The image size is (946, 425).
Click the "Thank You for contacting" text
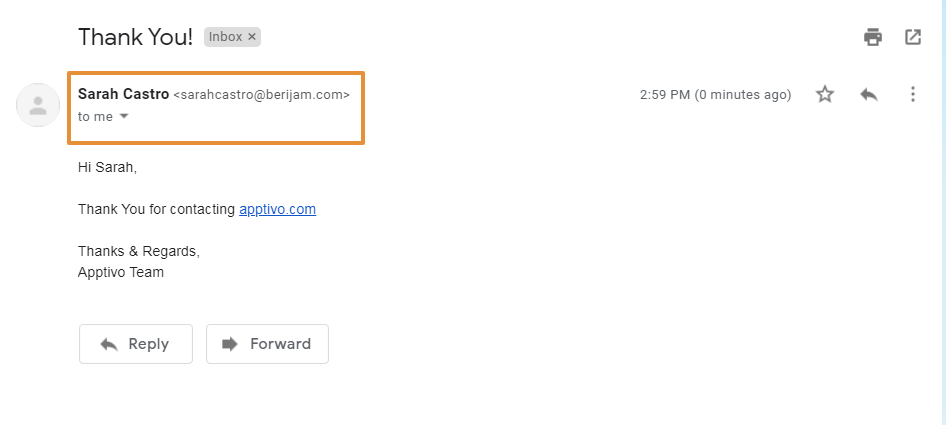(157, 209)
